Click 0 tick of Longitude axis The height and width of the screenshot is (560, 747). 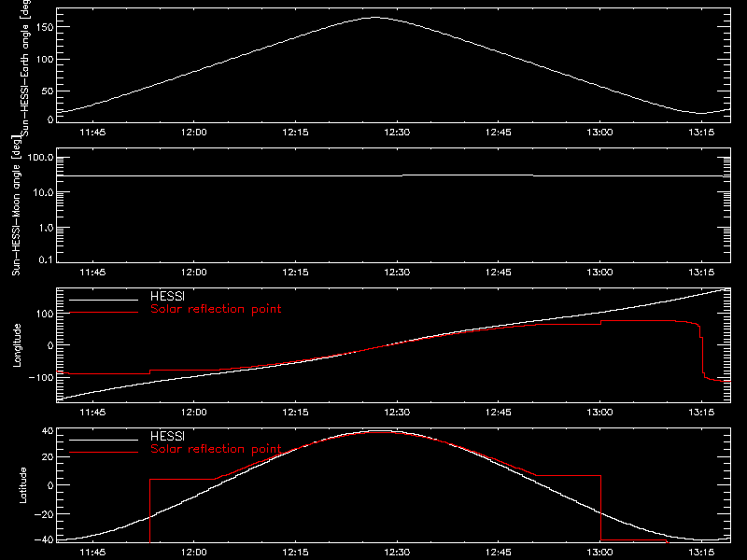pyautogui.click(x=50, y=345)
